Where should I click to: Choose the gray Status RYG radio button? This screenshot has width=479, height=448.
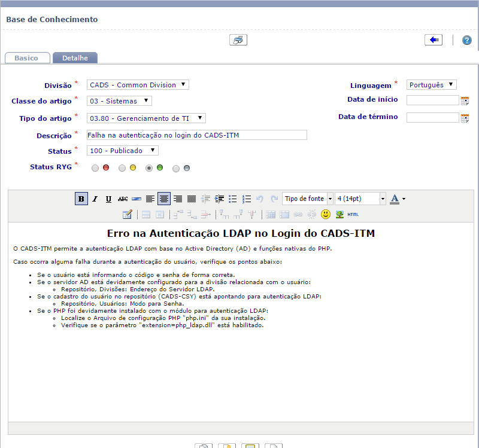pyautogui.click(x=176, y=168)
